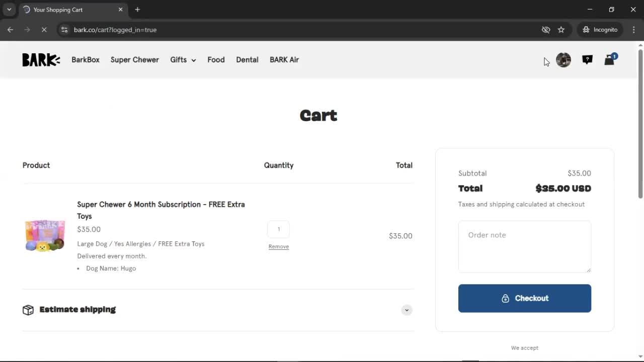Open the Super Chewer menu item
Image resolution: width=644 pixels, height=362 pixels.
(x=135, y=60)
